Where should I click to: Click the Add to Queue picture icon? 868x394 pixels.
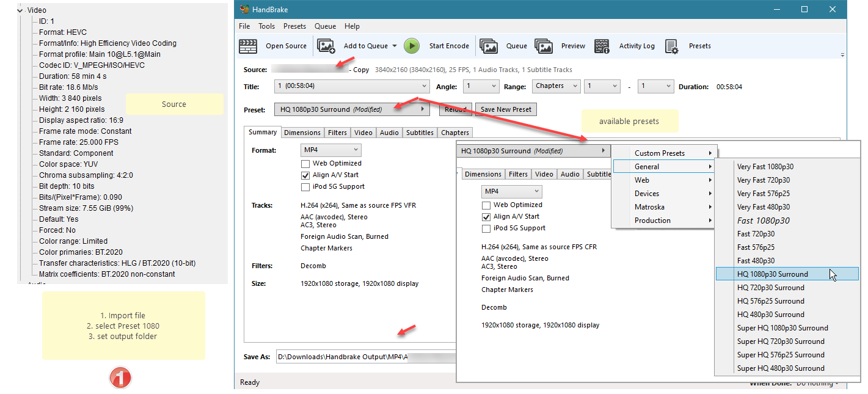(x=326, y=46)
